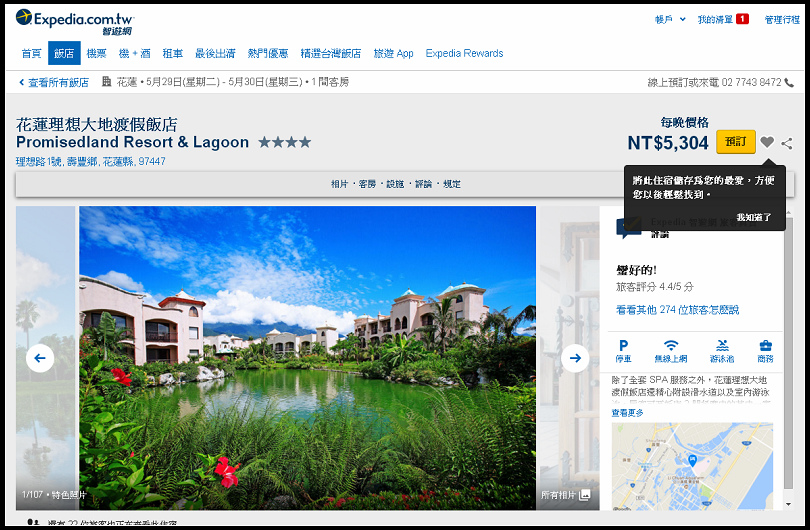Viewport: 810px width, 530px height.
Task: Click the phone icon beside booking number
Action: point(789,83)
